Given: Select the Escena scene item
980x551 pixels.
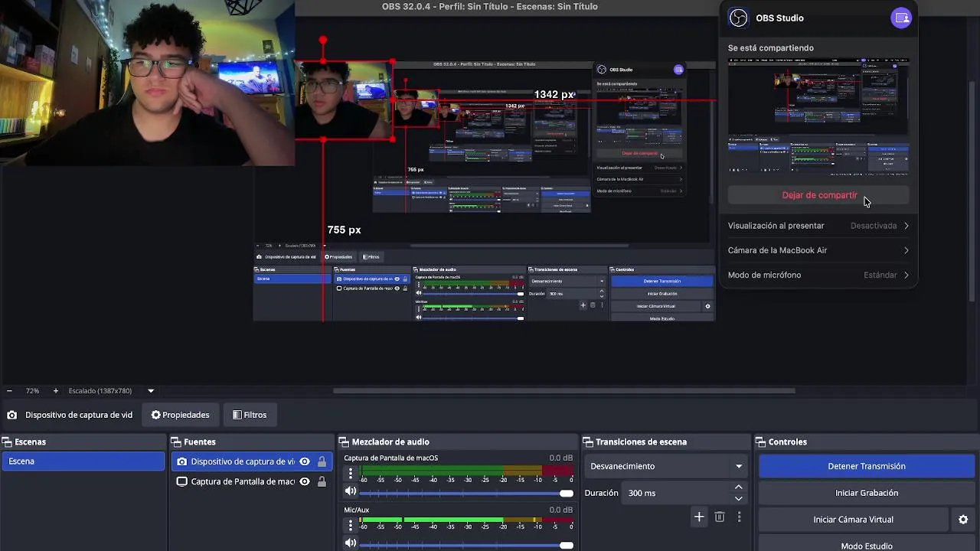Looking at the screenshot, I should [x=83, y=461].
